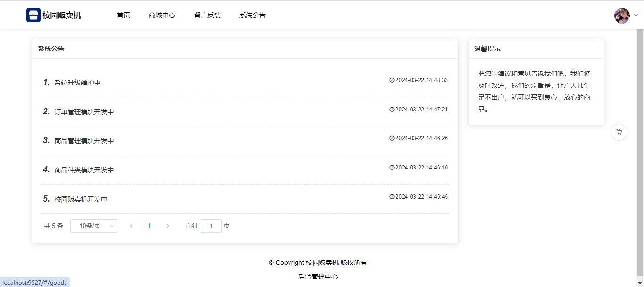Select the announcement 校园贩卖机开发中

[81, 199]
